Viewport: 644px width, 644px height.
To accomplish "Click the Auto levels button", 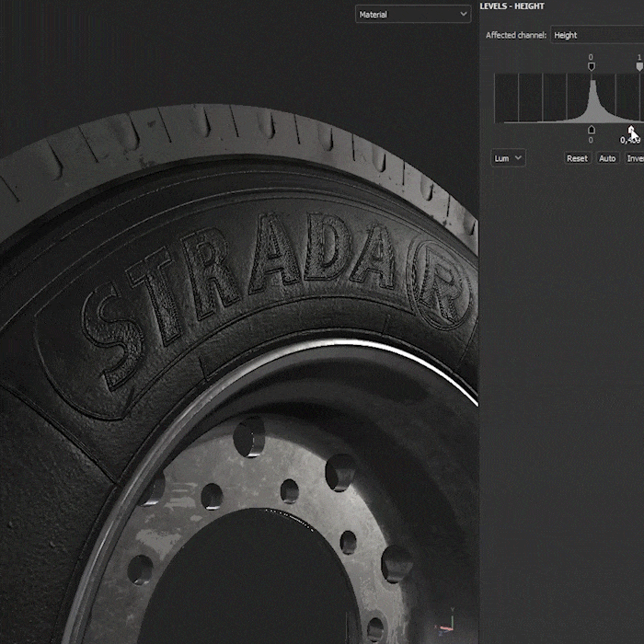I will (x=607, y=158).
